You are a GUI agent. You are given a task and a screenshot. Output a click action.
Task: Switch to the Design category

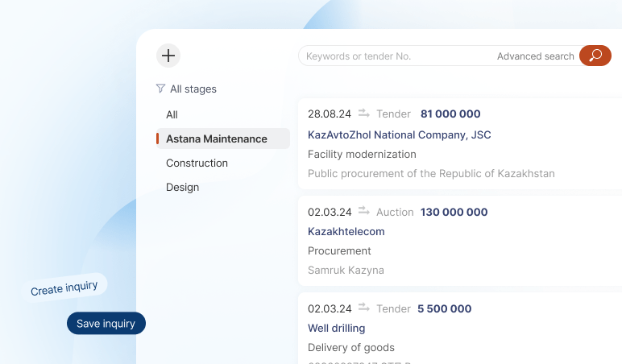tap(182, 188)
